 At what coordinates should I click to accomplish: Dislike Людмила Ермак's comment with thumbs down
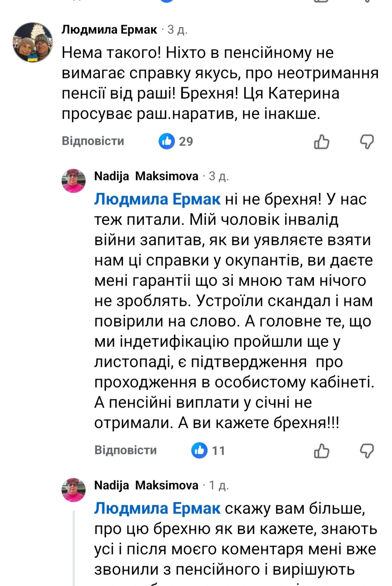pyautogui.click(x=367, y=142)
